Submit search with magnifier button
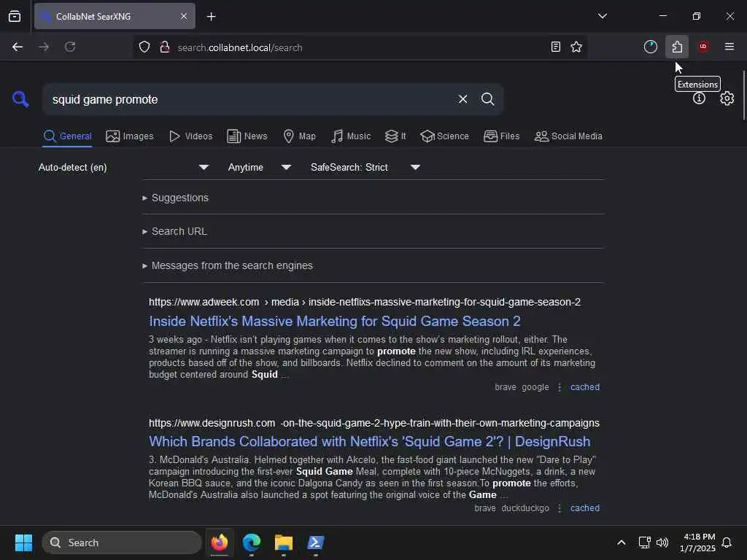 tap(487, 99)
